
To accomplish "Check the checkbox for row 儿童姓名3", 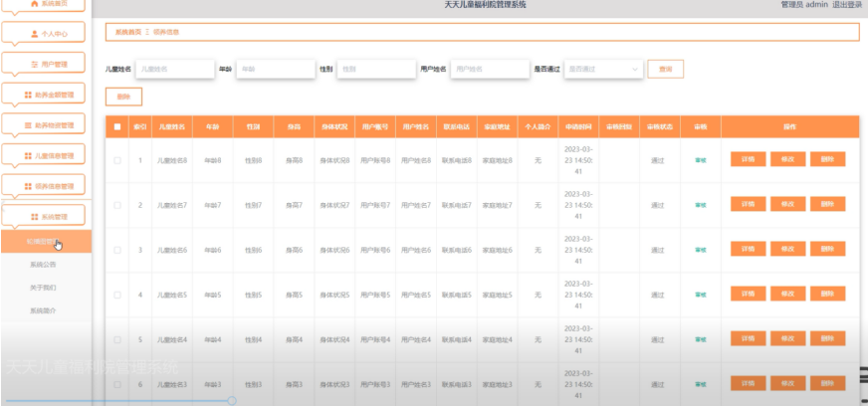I will point(117,384).
